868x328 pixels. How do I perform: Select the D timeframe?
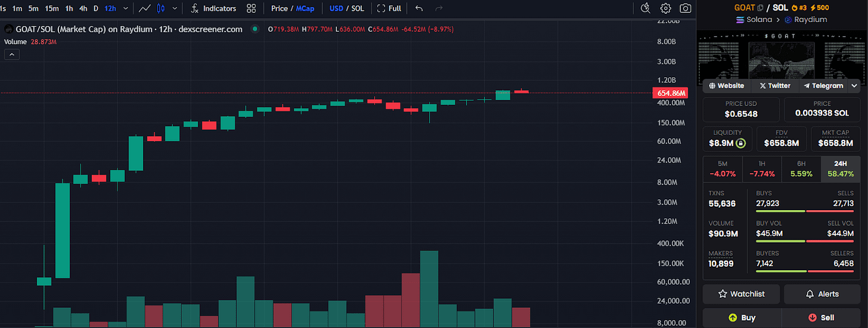click(x=96, y=8)
